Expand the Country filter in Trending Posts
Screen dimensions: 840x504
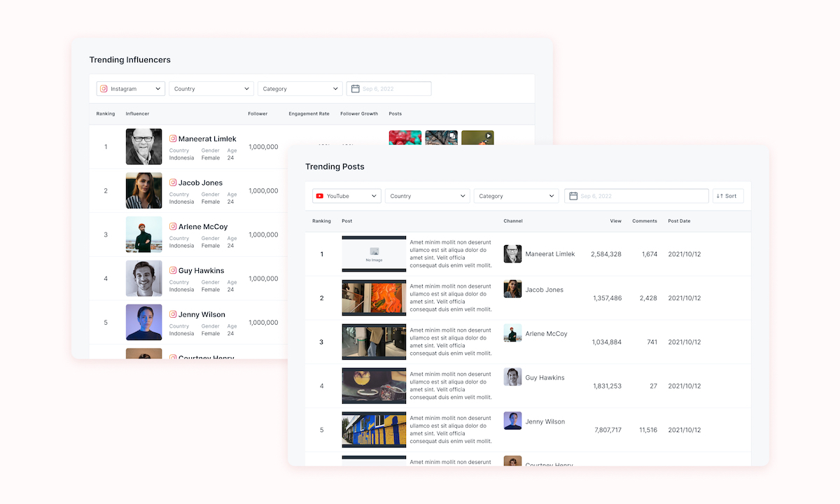(x=427, y=196)
